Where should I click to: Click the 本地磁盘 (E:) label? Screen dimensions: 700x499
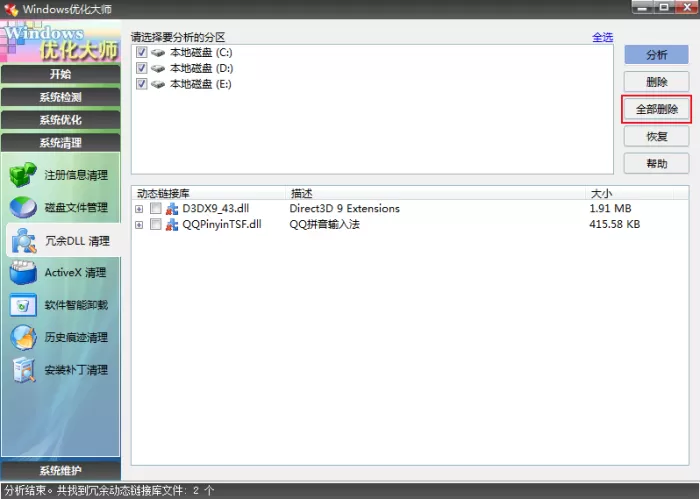200,84
